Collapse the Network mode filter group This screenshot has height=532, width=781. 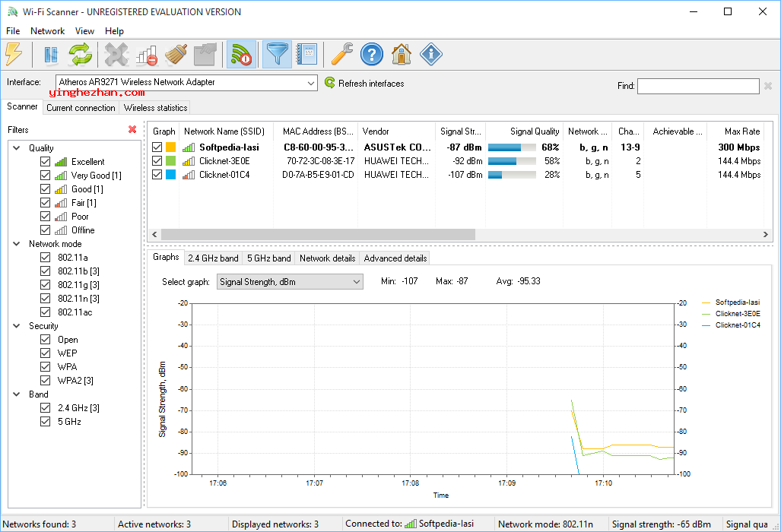17,244
